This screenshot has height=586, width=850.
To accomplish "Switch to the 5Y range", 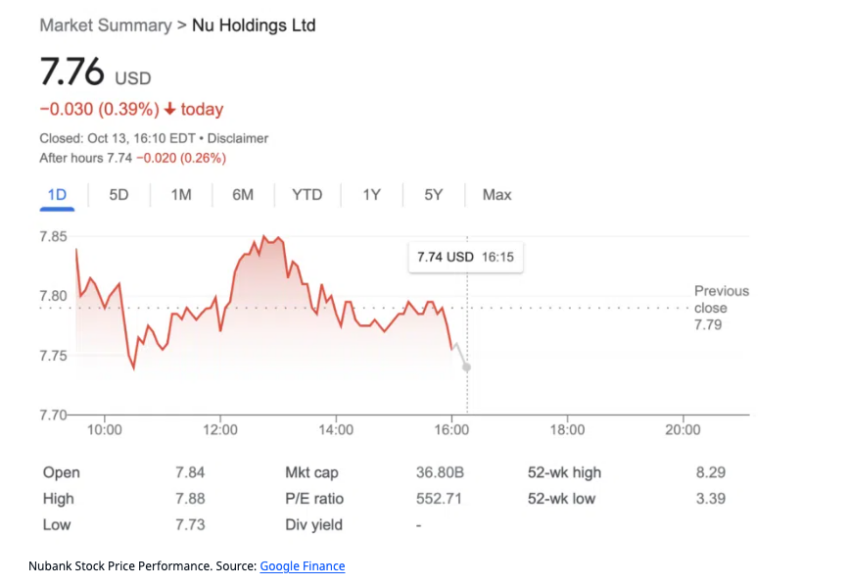I will pos(432,195).
